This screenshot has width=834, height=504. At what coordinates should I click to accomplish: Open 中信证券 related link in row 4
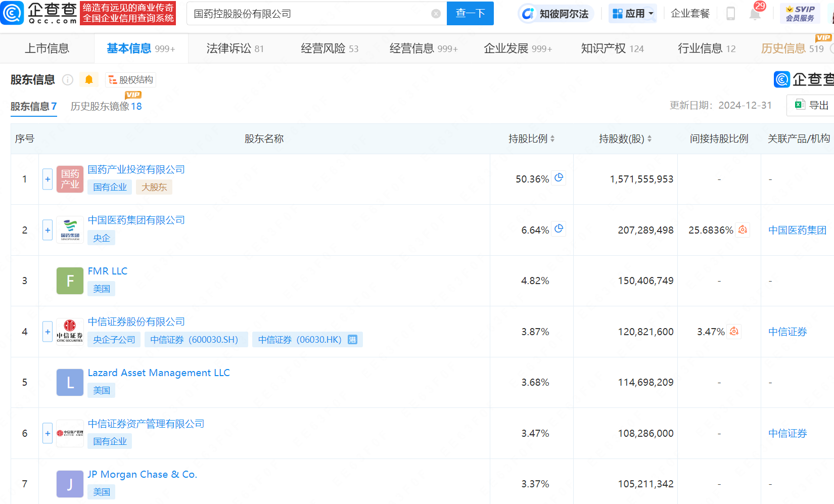[x=787, y=332]
